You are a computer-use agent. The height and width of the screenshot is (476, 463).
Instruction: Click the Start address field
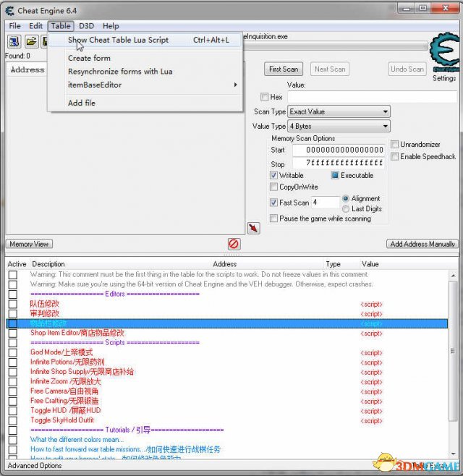pyautogui.click(x=339, y=150)
